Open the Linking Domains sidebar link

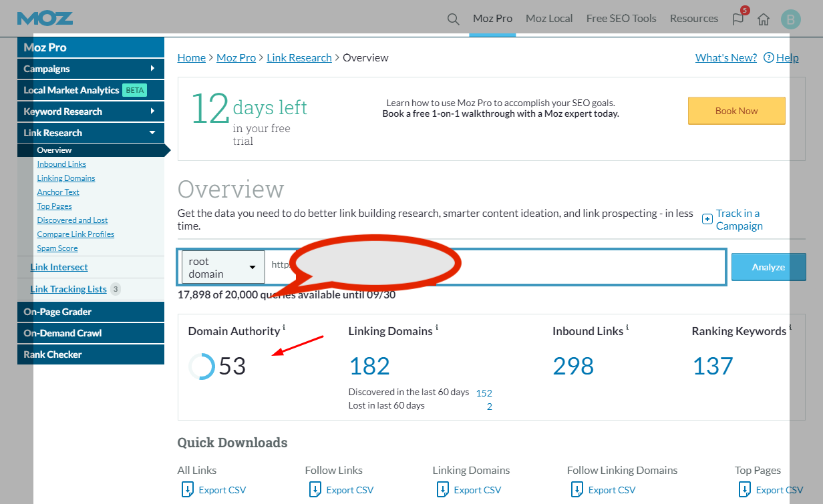point(66,178)
